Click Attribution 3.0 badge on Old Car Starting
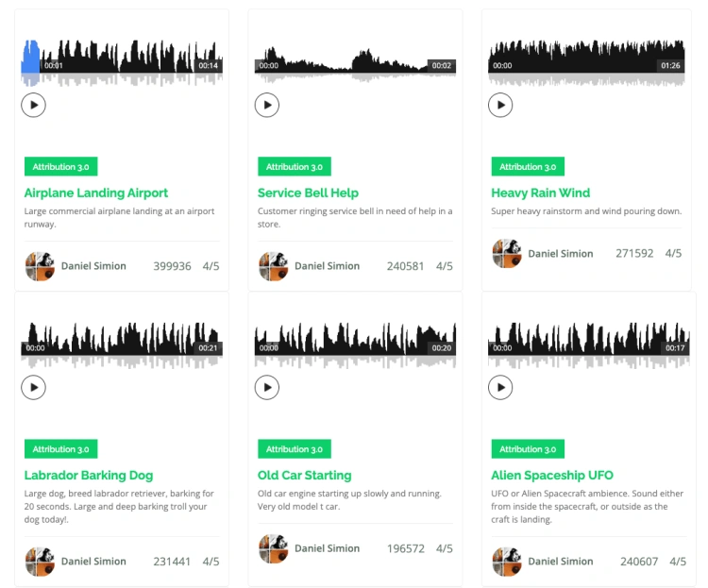The width and height of the screenshot is (708, 588). click(295, 449)
